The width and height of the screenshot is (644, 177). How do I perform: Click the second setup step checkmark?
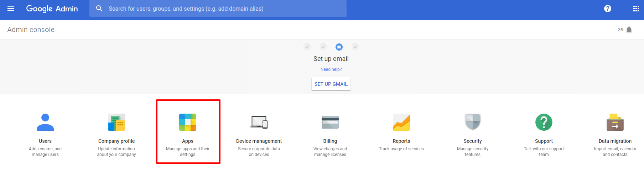(323, 47)
